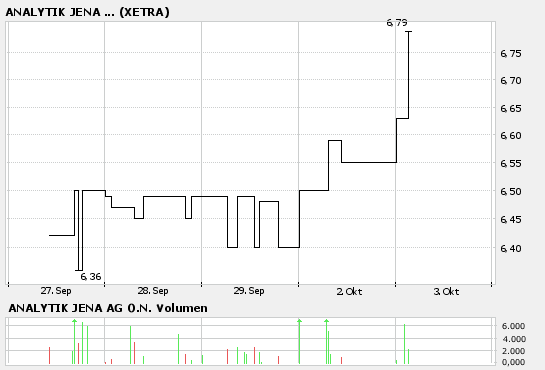
Task: Select the 29. Sep date label
Action: [249, 291]
